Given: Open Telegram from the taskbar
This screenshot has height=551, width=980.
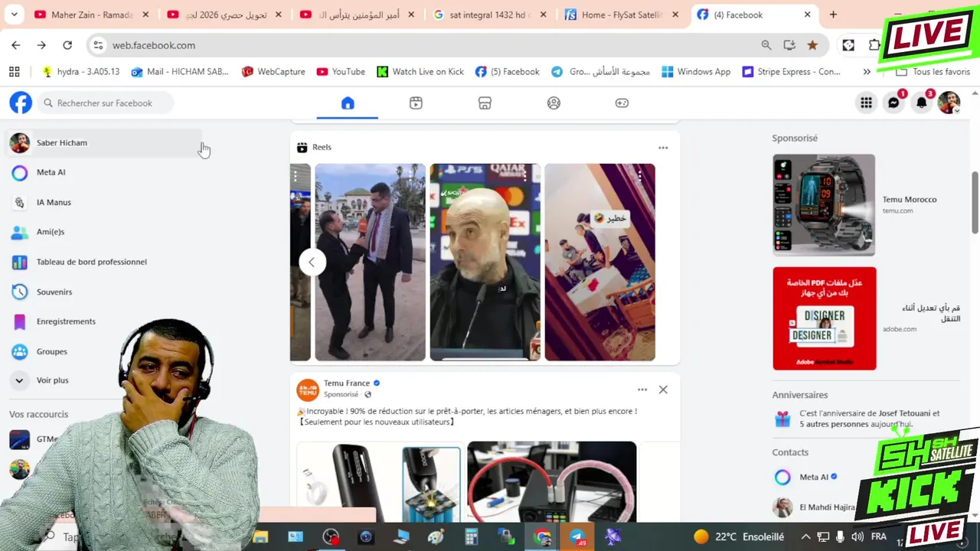Looking at the screenshot, I should [x=577, y=537].
